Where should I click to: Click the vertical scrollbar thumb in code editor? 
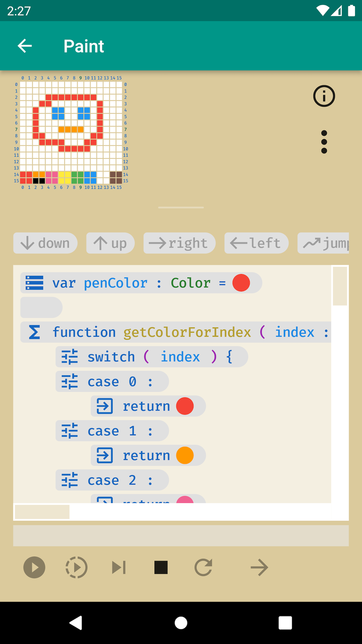click(x=340, y=286)
